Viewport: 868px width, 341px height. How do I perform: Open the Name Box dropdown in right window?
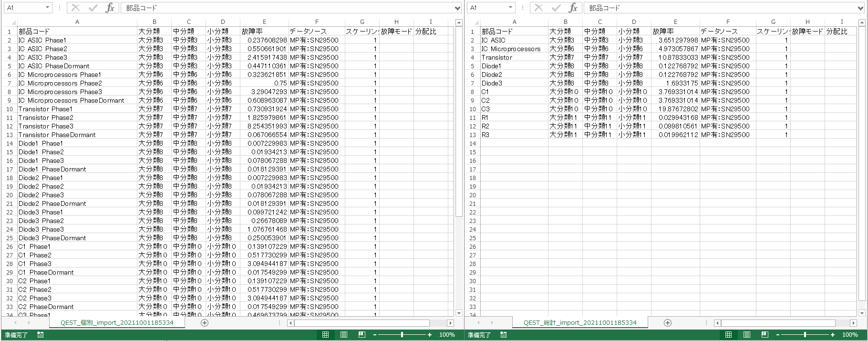(510, 8)
